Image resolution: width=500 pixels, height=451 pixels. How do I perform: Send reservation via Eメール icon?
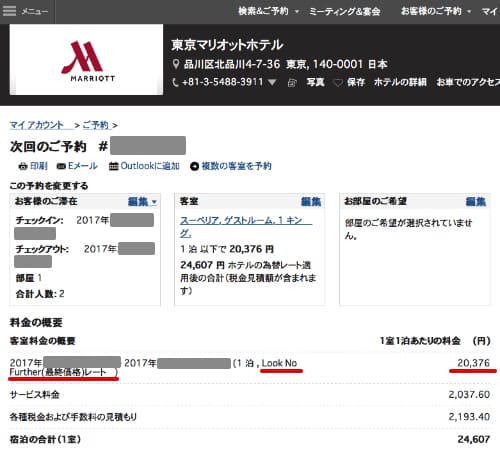pyautogui.click(x=61, y=166)
